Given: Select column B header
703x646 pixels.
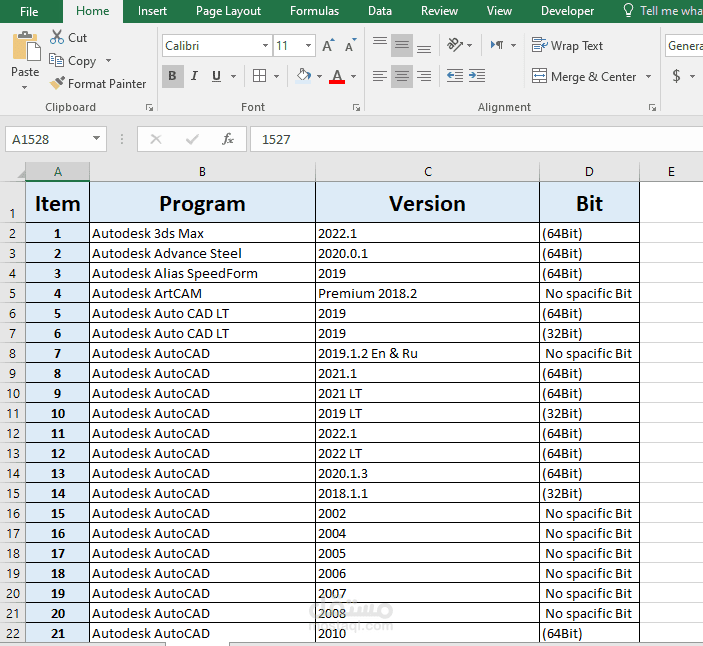Looking at the screenshot, I should click(x=202, y=172).
